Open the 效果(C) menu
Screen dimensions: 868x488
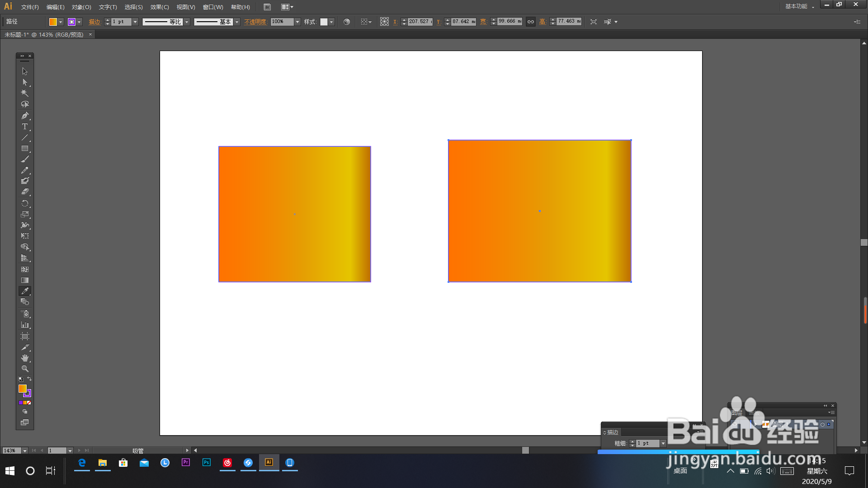[159, 7]
